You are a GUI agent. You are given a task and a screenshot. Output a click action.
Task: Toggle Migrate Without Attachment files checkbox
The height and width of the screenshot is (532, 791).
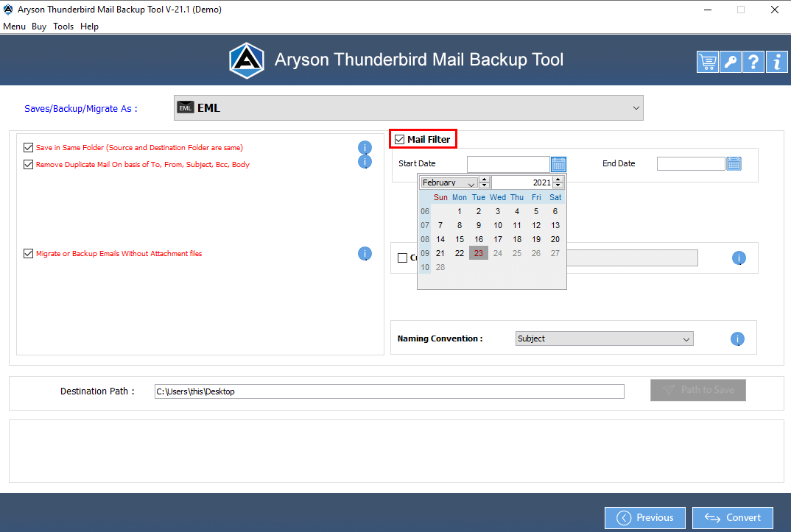28,253
